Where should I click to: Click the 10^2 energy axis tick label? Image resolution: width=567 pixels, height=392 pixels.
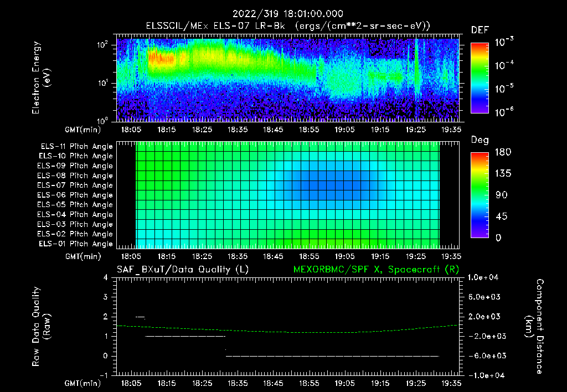click(102, 44)
